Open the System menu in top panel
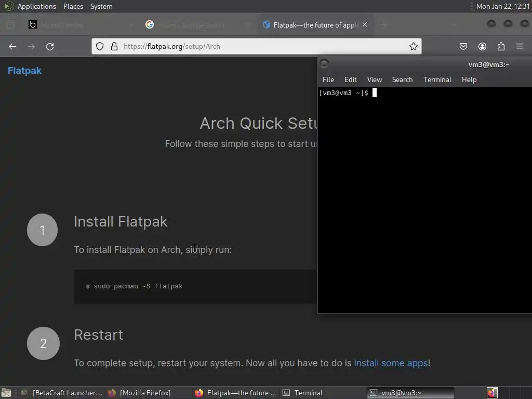 (101, 6)
